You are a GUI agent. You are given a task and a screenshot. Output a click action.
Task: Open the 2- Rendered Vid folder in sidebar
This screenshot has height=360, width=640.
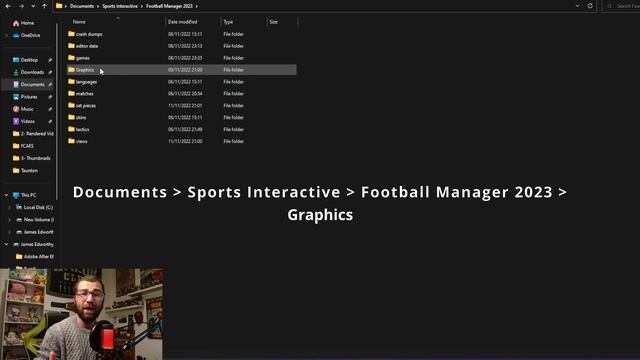point(33,133)
